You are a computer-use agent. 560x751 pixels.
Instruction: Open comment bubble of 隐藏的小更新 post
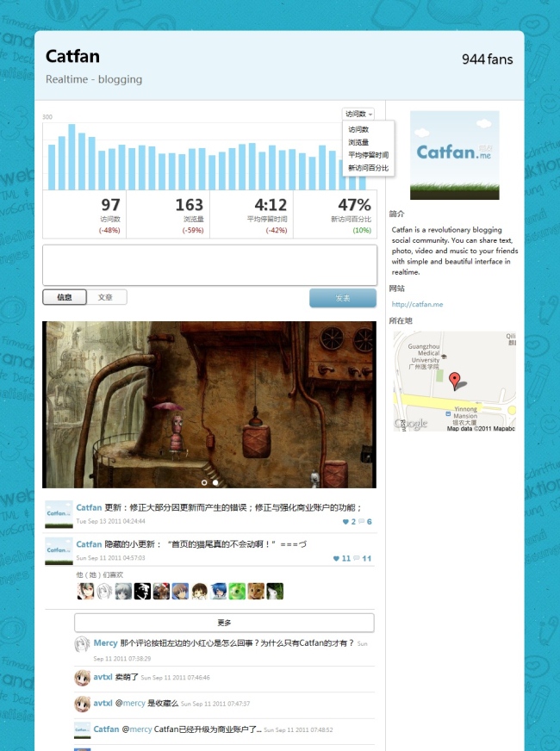coord(357,558)
